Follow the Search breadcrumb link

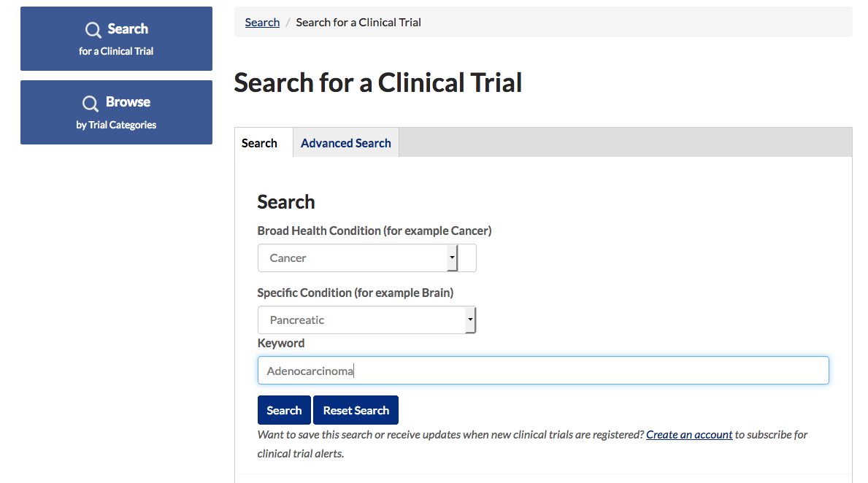[x=262, y=22]
